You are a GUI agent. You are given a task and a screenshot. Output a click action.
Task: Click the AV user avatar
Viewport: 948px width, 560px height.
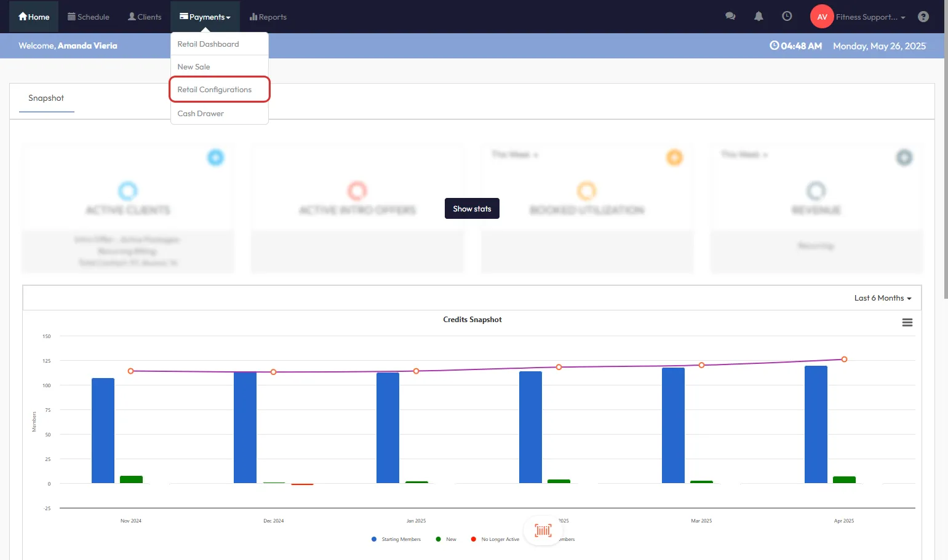coord(821,17)
